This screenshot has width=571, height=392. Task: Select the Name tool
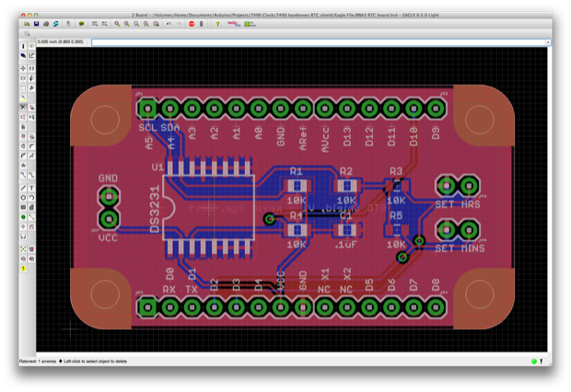pyautogui.click(x=23, y=136)
